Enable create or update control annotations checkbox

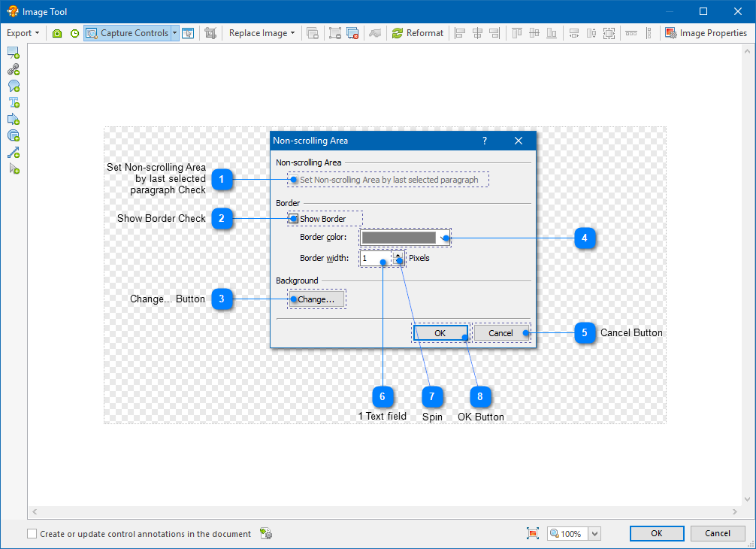32,534
